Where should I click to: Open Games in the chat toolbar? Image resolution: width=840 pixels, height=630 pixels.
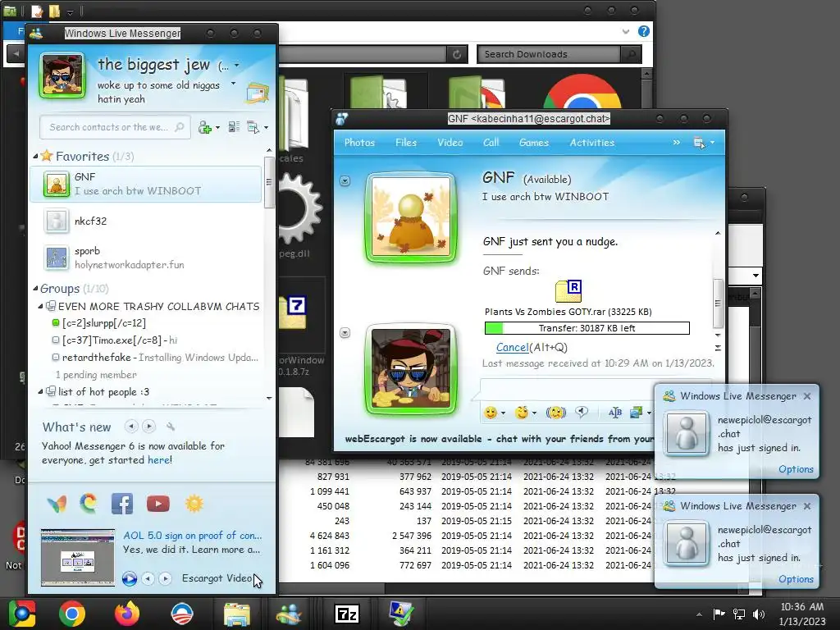coord(534,143)
